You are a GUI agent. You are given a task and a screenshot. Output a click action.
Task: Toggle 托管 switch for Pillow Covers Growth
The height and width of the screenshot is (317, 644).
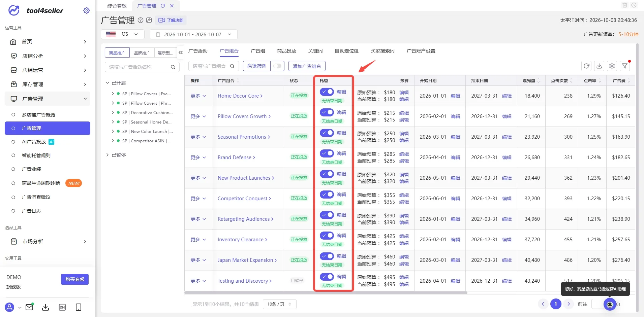point(327,112)
